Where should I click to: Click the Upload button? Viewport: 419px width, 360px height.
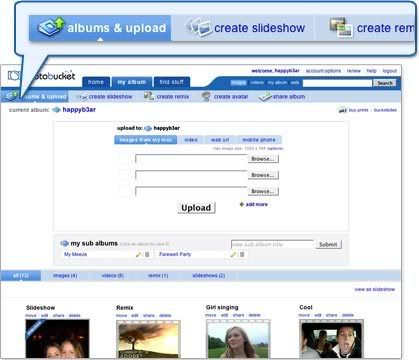pos(196,208)
